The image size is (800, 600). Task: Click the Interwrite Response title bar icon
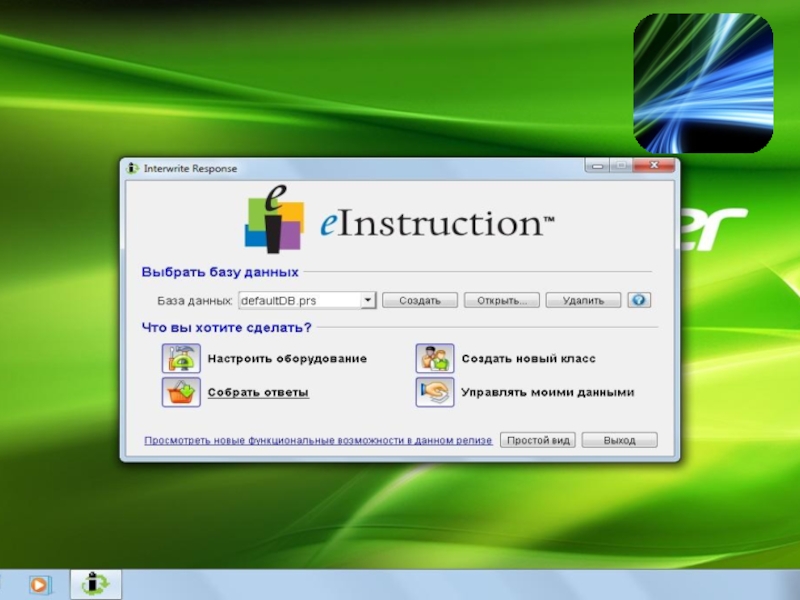coord(133,168)
